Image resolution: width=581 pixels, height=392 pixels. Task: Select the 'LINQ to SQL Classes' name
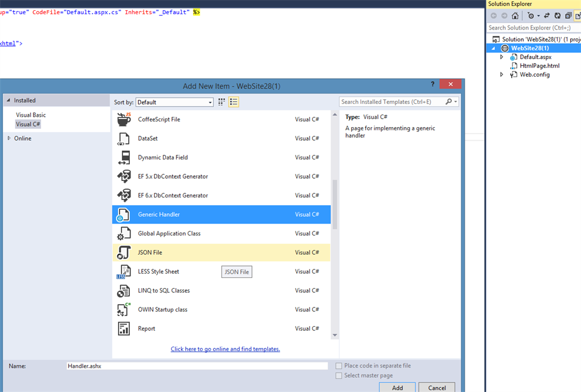pyautogui.click(x=163, y=291)
